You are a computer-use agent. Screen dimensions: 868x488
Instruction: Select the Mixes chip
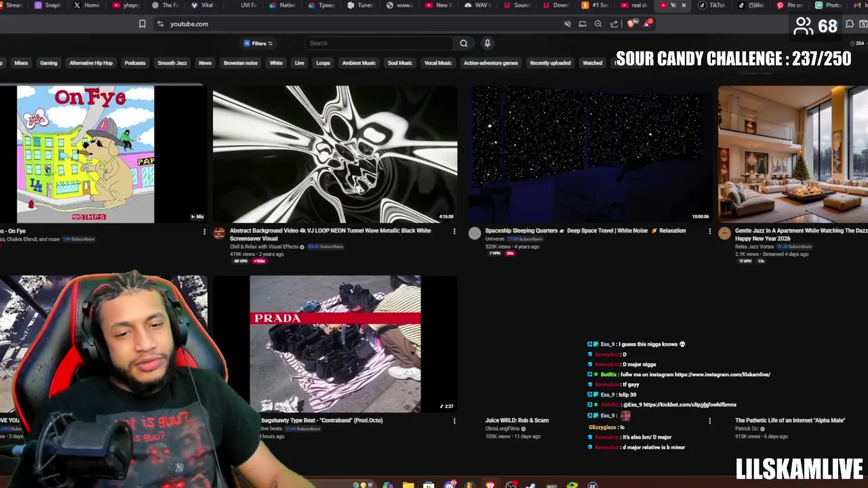[x=21, y=63]
